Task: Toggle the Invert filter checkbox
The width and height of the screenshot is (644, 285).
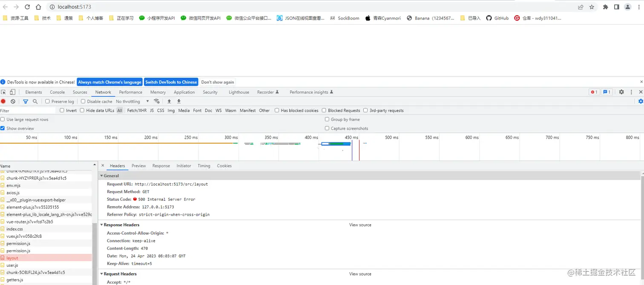Action: tap(62, 110)
